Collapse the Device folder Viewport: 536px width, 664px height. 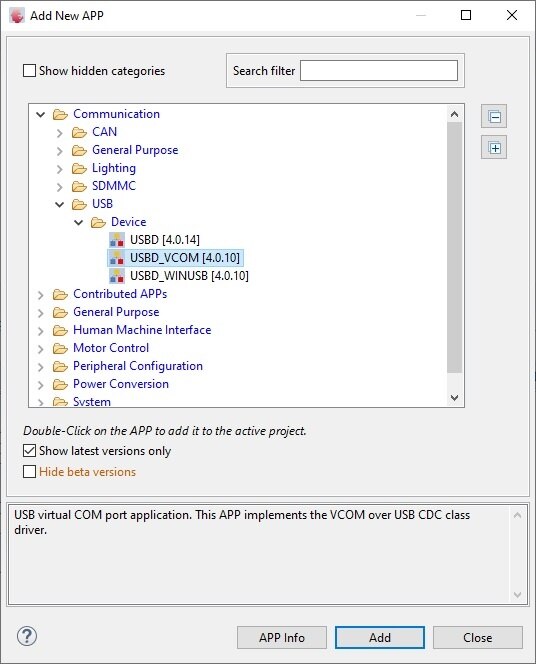[x=79, y=222]
